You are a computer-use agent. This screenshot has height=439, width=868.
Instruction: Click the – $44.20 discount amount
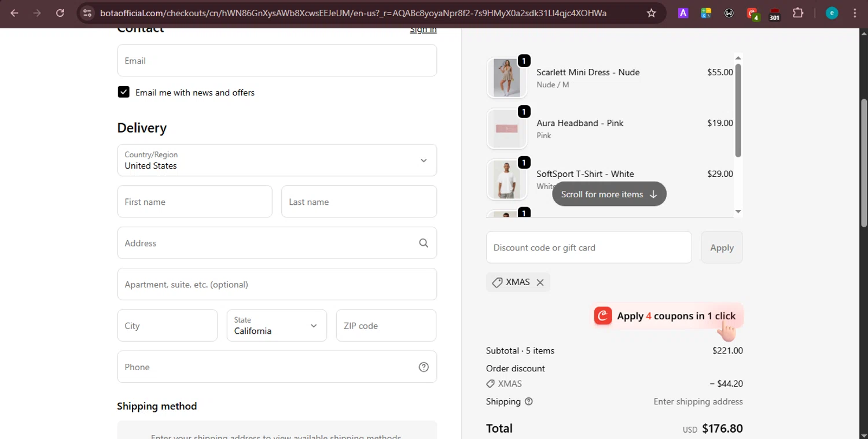[726, 383]
